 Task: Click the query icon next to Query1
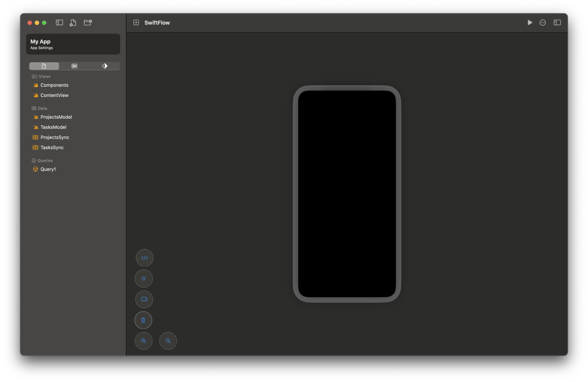point(36,170)
